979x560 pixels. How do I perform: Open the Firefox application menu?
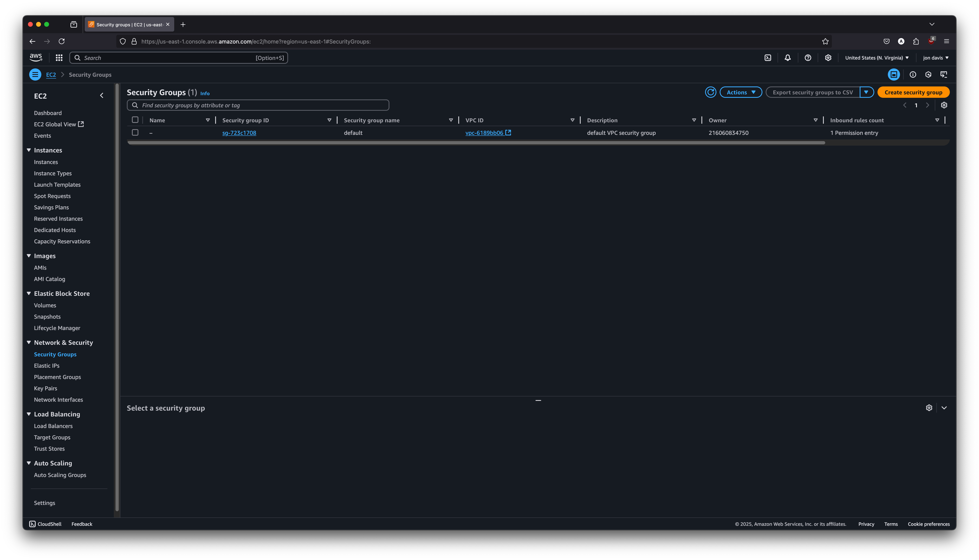(x=946, y=41)
